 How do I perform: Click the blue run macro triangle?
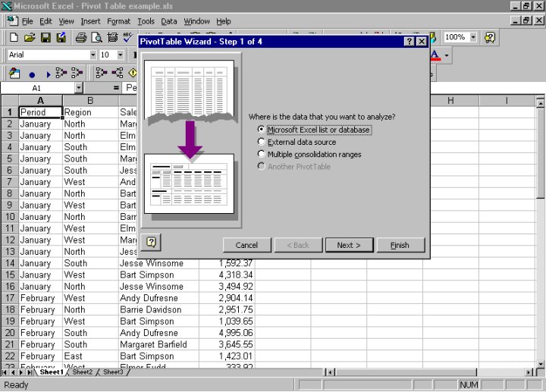tap(48, 74)
